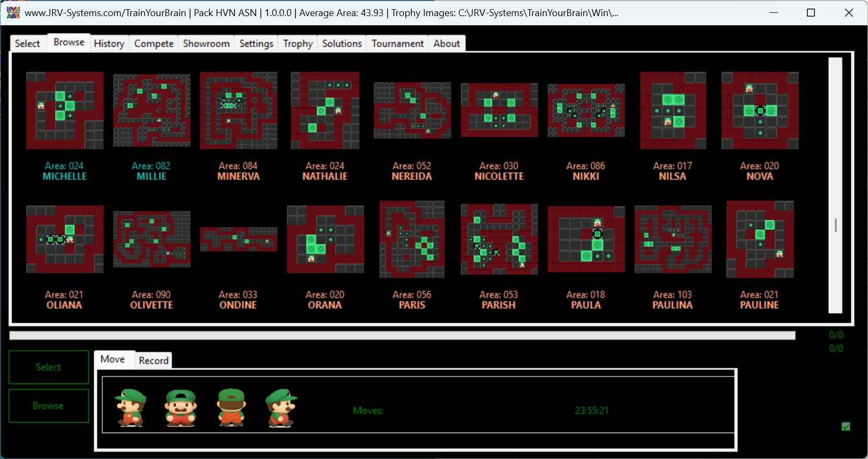Click the MICHELLE level name label
Viewport: 868px width, 459px height.
click(x=65, y=176)
